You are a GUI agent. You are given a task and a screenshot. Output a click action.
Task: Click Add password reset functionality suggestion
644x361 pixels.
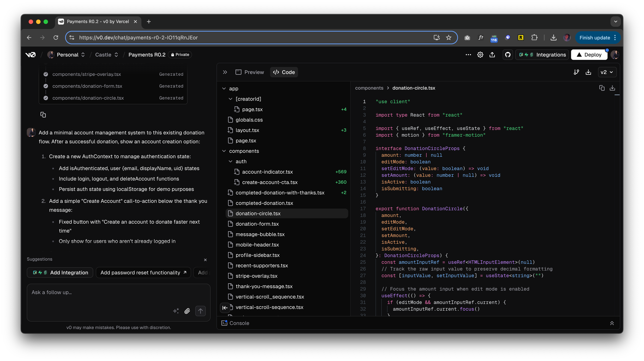[143, 273]
